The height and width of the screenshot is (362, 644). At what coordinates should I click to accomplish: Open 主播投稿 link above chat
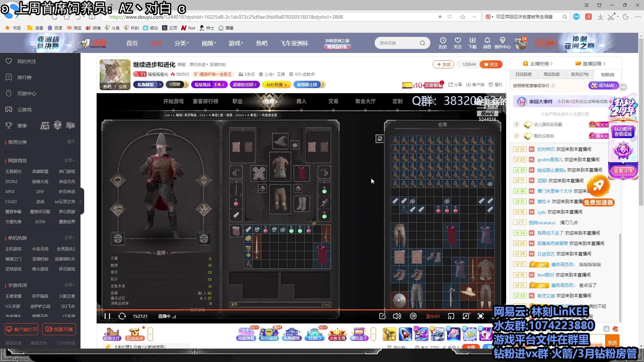click(538, 63)
